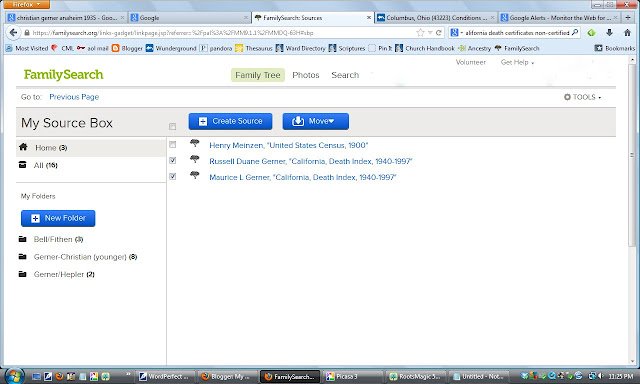Click tree icon beside Russell Duane Gerner

pyautogui.click(x=195, y=159)
